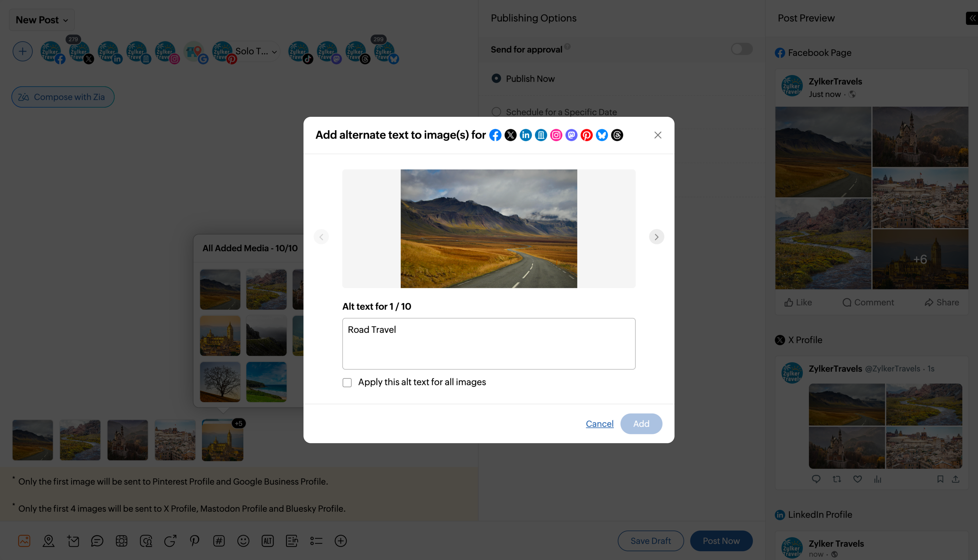This screenshot has height=560, width=978.
Task: Click the Add button in the dialog
Action: point(641,424)
